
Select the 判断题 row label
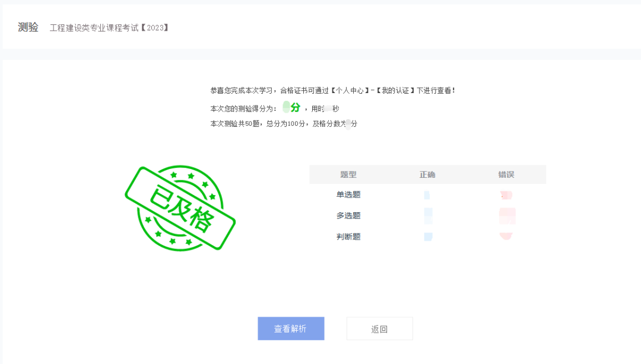click(x=348, y=236)
